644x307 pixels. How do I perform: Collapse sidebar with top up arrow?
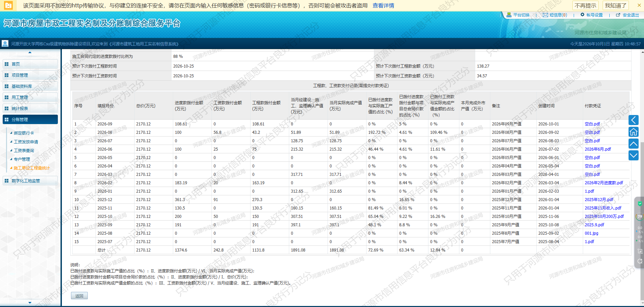[x=30, y=52]
